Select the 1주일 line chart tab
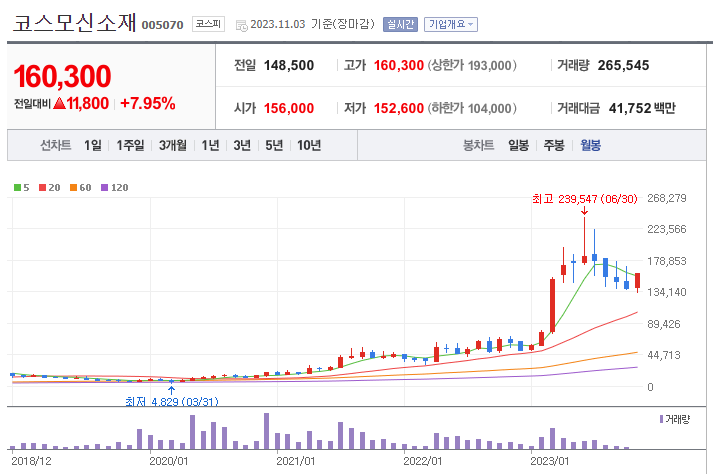713x474 pixels. (130, 146)
